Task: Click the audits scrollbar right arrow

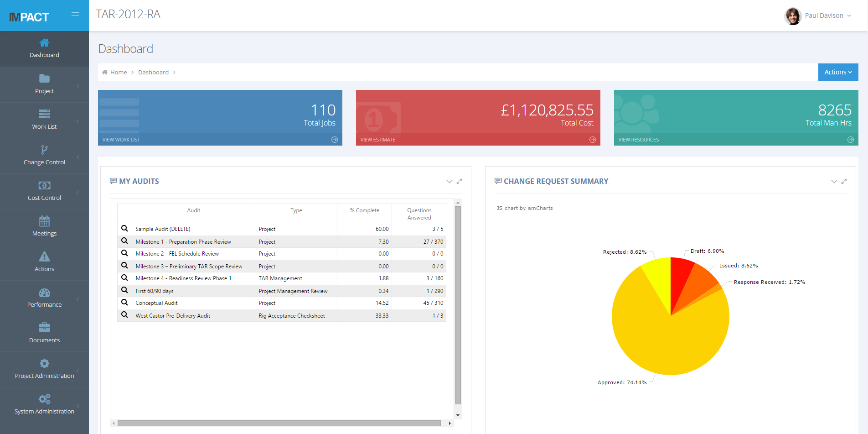Action: pos(449,423)
